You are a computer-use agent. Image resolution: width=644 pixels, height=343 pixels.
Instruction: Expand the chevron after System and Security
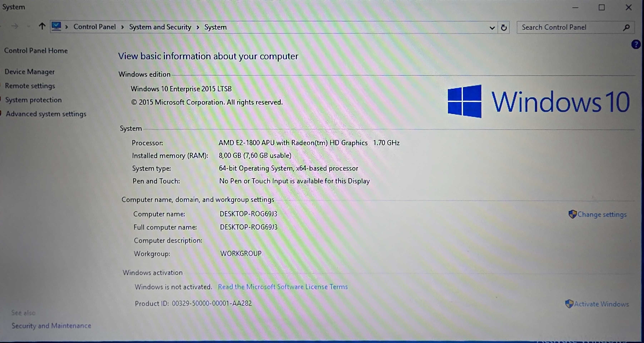tap(198, 27)
